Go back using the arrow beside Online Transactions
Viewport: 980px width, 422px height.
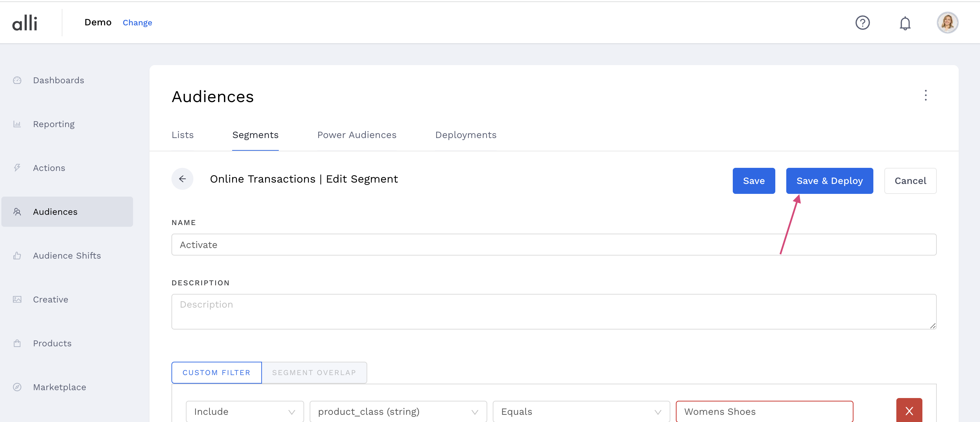coord(183,179)
